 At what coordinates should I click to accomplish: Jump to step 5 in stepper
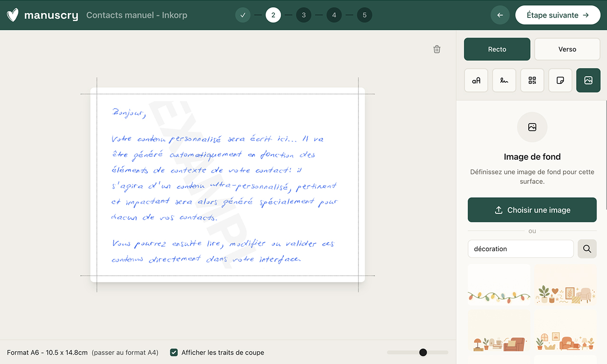tap(364, 15)
